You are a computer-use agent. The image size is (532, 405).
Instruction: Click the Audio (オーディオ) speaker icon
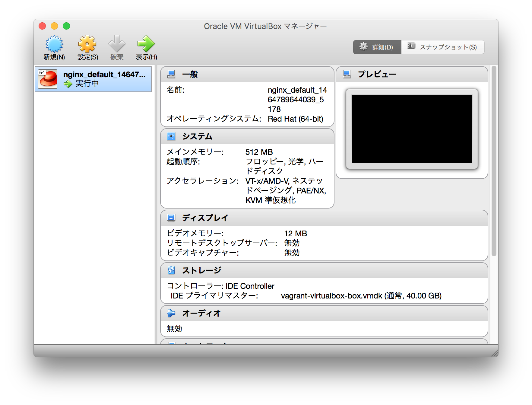coord(171,313)
